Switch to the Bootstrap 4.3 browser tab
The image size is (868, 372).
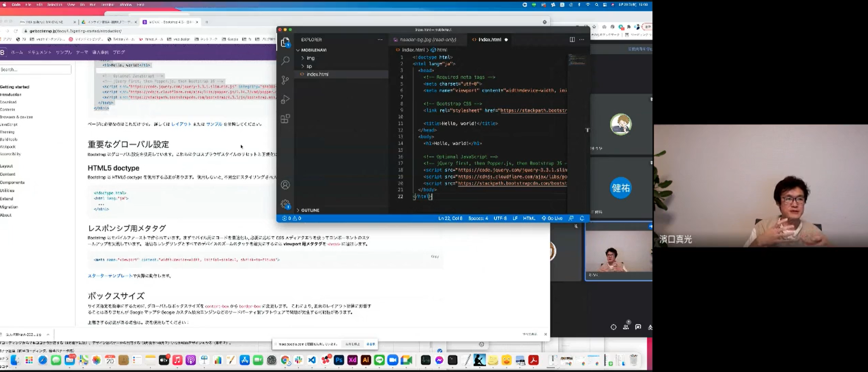tap(170, 22)
